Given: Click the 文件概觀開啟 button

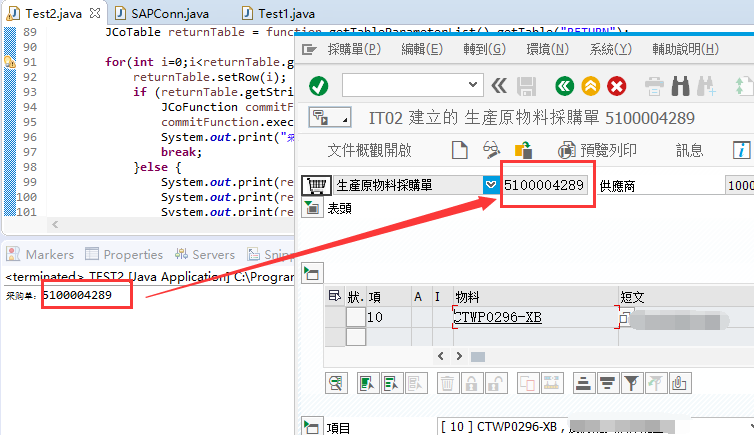Looking at the screenshot, I should tap(369, 150).
